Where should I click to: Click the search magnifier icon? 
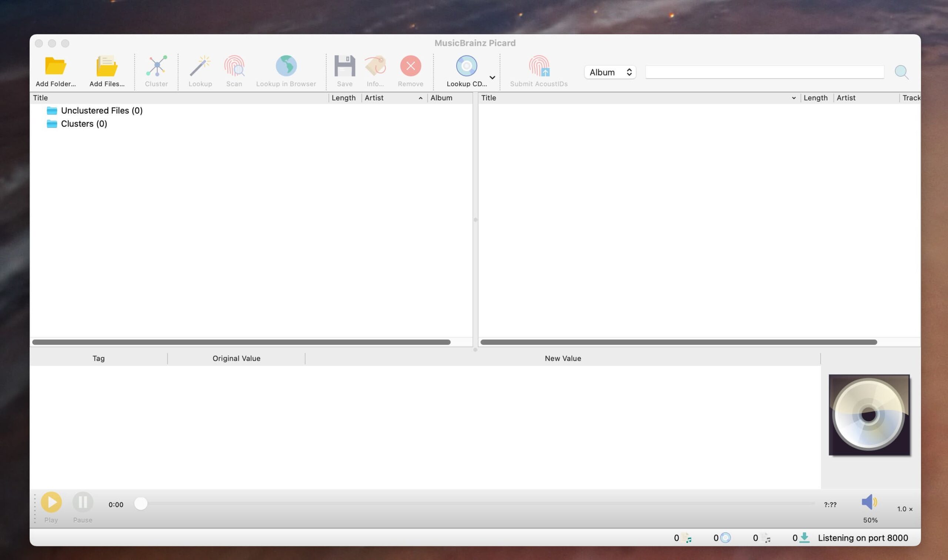pyautogui.click(x=902, y=72)
